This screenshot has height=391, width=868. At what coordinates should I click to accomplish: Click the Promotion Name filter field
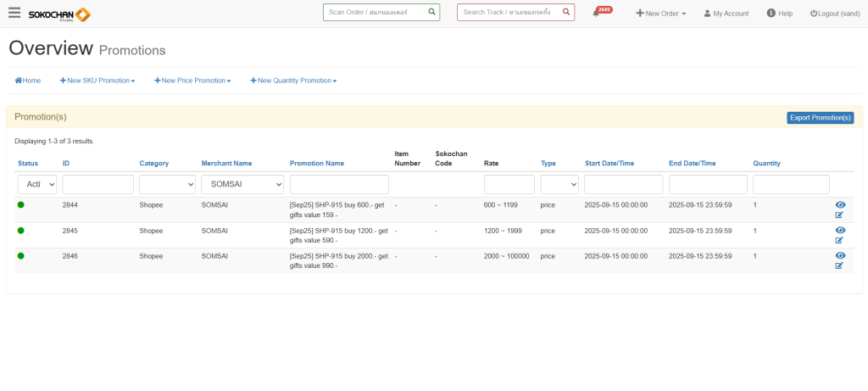click(339, 184)
